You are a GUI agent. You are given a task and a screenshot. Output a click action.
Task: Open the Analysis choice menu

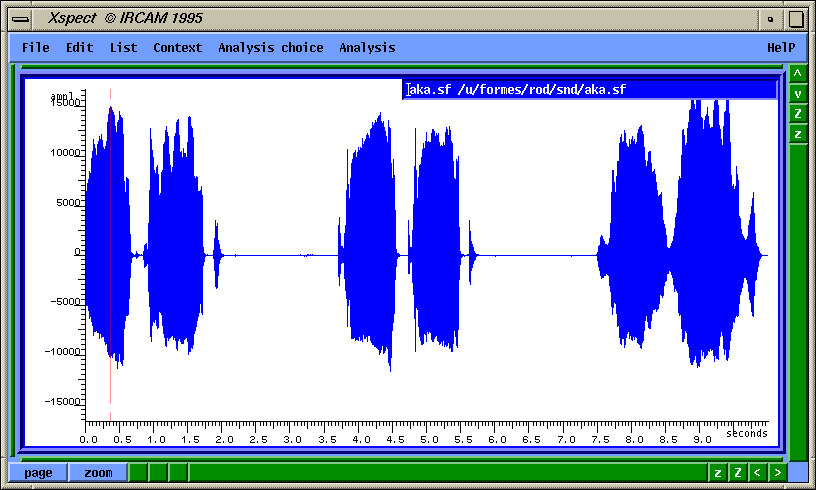(x=271, y=47)
